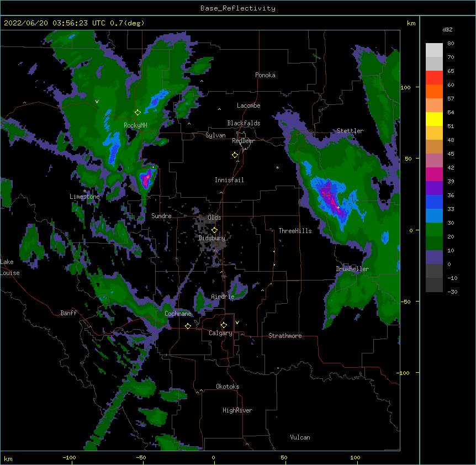Click the Sylvan label

215,135
